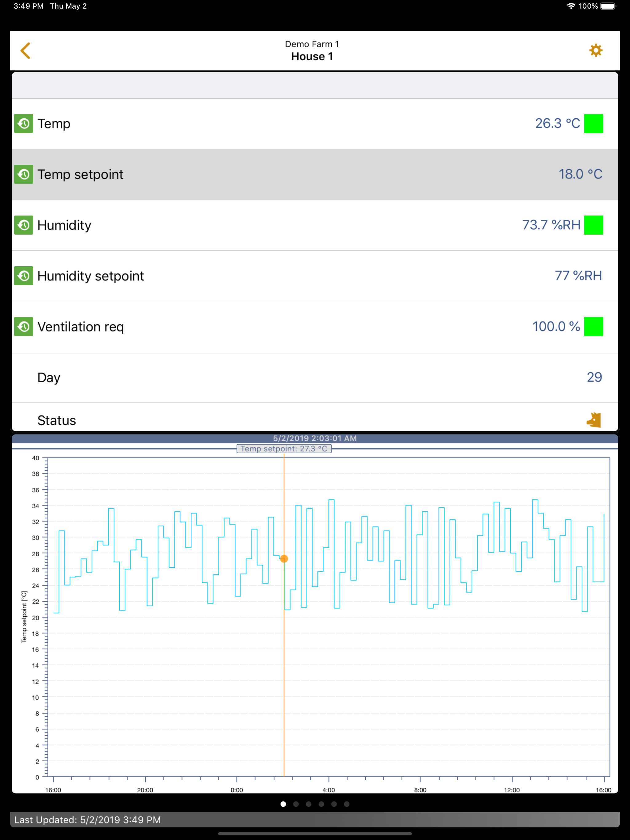Click the Demo Farm 1 subtitle
630x840 pixels.
tap(312, 44)
